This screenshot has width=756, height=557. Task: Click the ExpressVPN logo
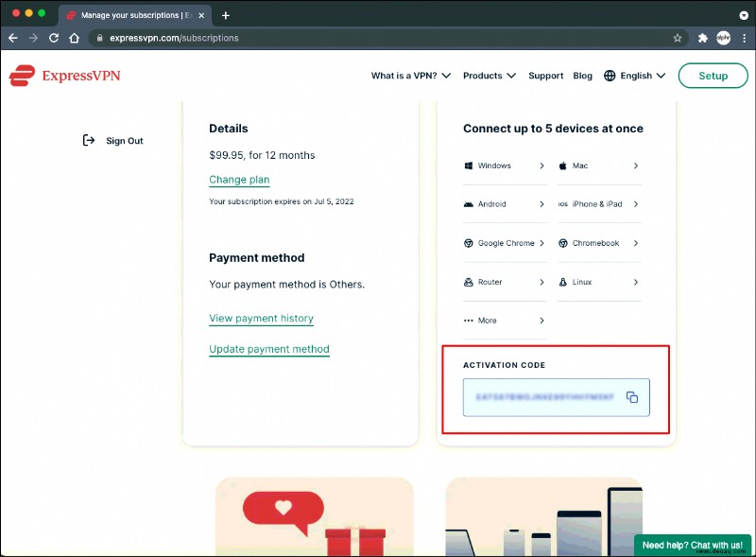(x=64, y=76)
